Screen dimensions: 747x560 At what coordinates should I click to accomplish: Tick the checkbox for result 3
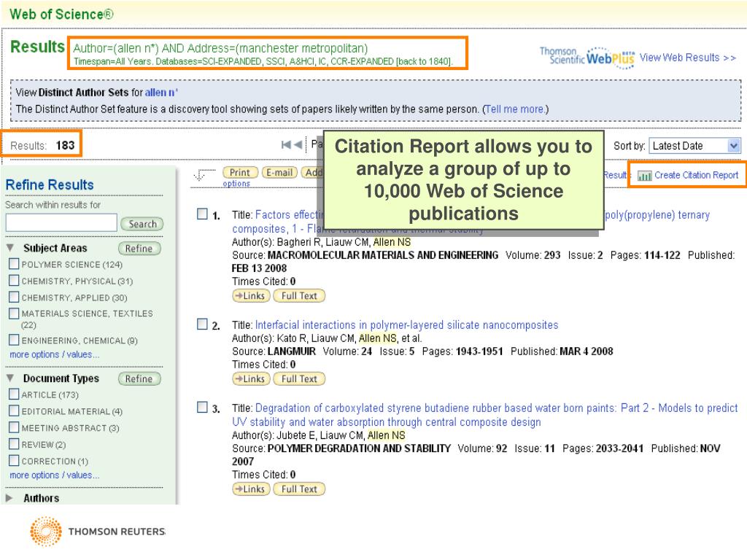coord(202,407)
